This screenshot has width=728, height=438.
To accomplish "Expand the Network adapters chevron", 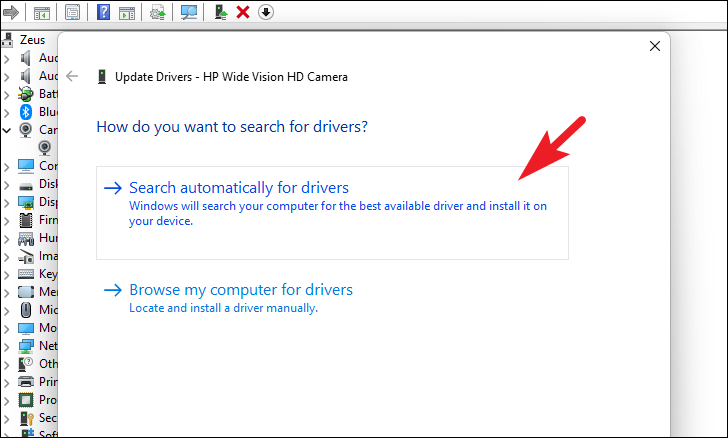I will [6, 346].
